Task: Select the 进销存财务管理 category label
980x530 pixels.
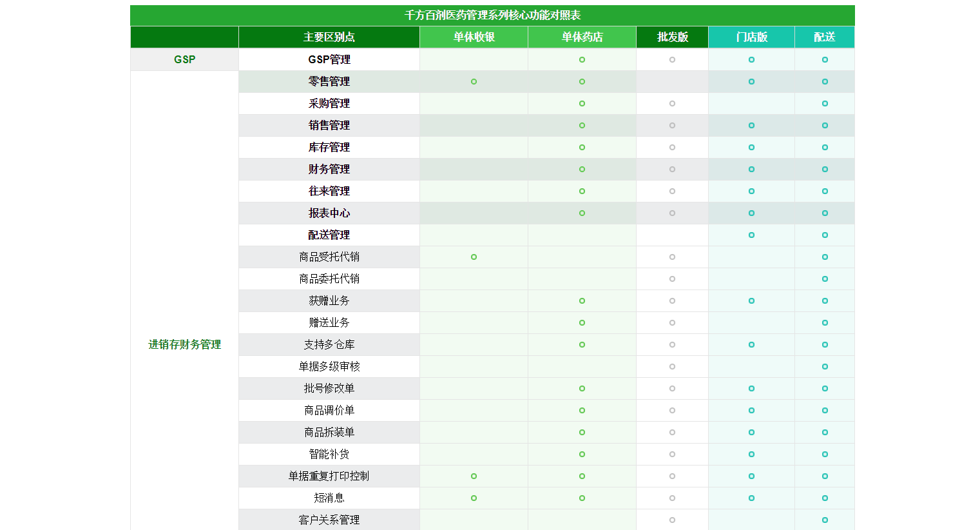Action: click(184, 344)
